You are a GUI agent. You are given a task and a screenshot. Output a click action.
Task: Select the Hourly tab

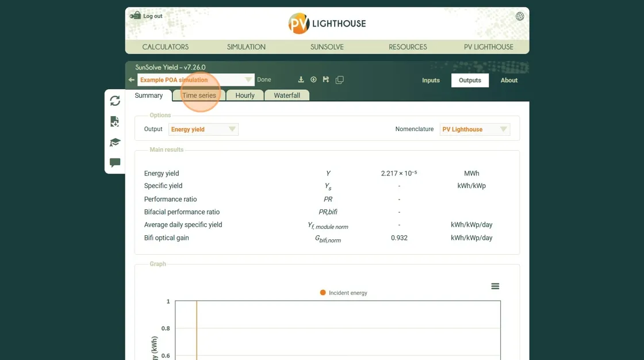click(244, 95)
